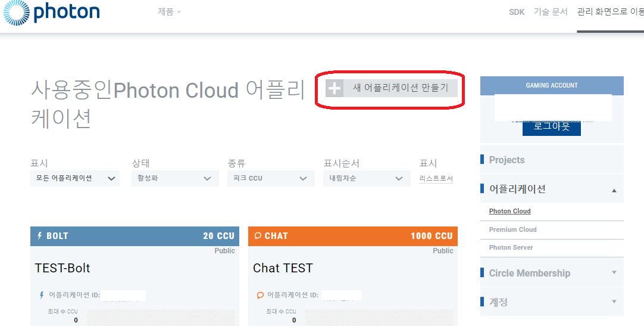Expand the 계정 sidebar section
The height and width of the screenshot is (326, 644).
click(552, 302)
